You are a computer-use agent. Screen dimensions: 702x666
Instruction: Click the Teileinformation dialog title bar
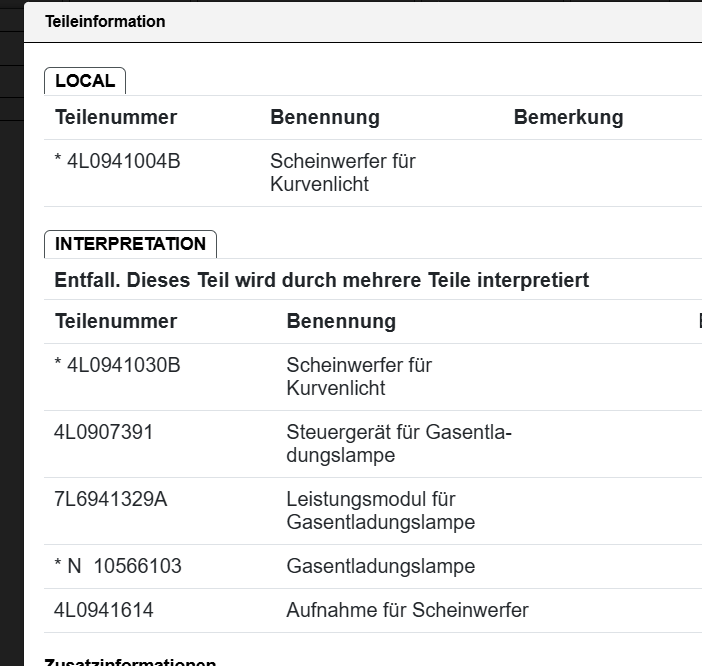pyautogui.click(x=363, y=22)
